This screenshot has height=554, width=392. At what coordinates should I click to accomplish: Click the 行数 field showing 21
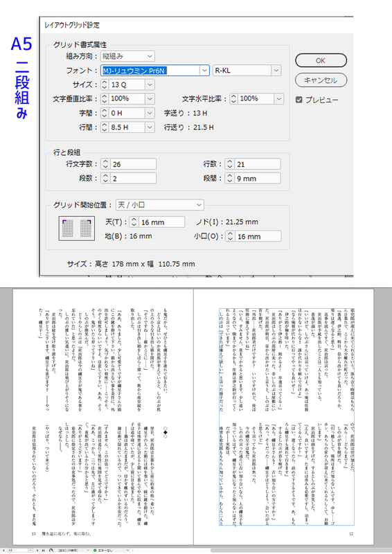click(258, 164)
